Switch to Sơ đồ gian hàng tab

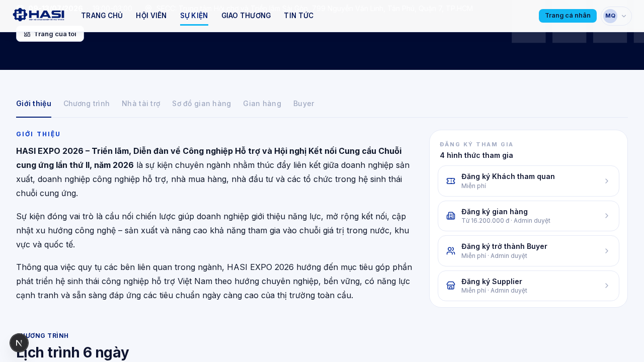click(x=201, y=104)
